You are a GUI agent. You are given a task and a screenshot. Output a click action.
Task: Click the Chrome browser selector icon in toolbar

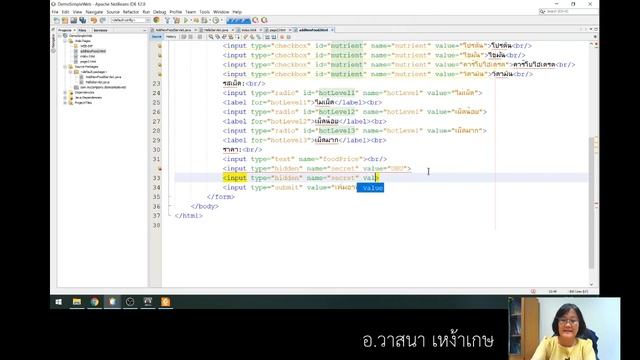(156, 20)
